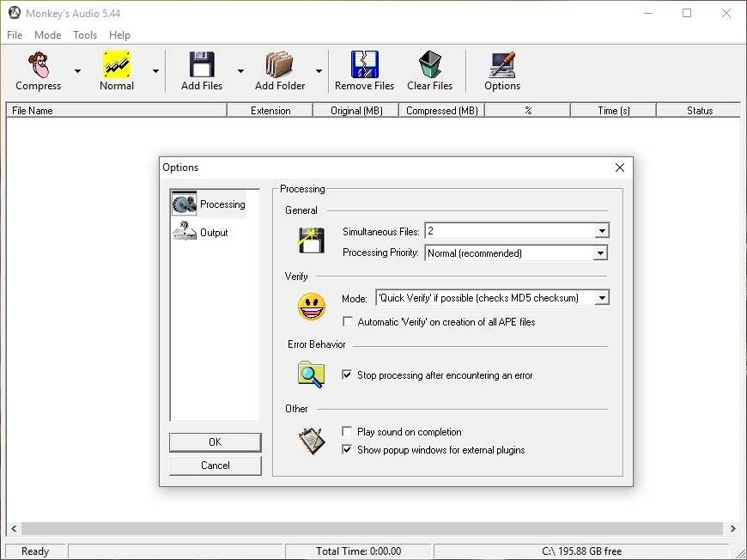Click the horizontal scrollbar right arrow

[732, 528]
